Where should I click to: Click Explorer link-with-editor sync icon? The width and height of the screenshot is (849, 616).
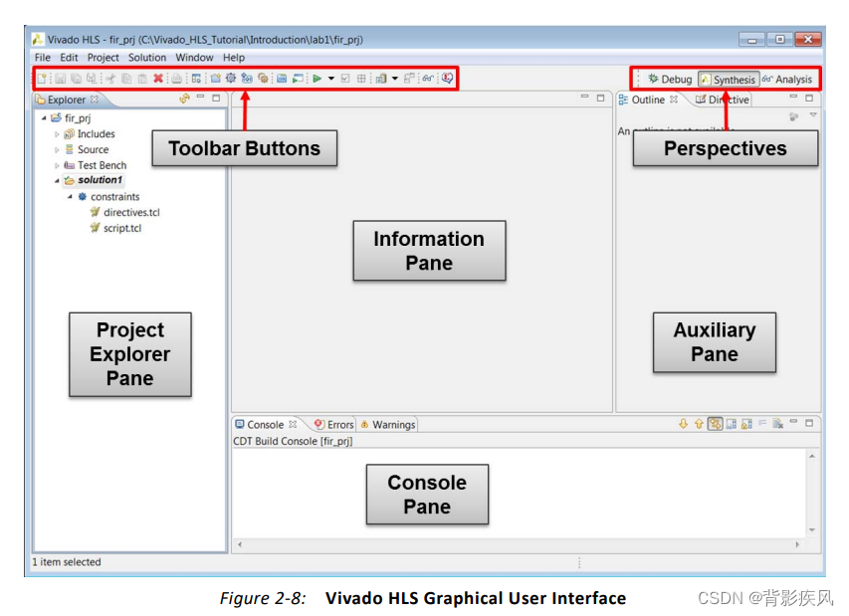tap(185, 99)
